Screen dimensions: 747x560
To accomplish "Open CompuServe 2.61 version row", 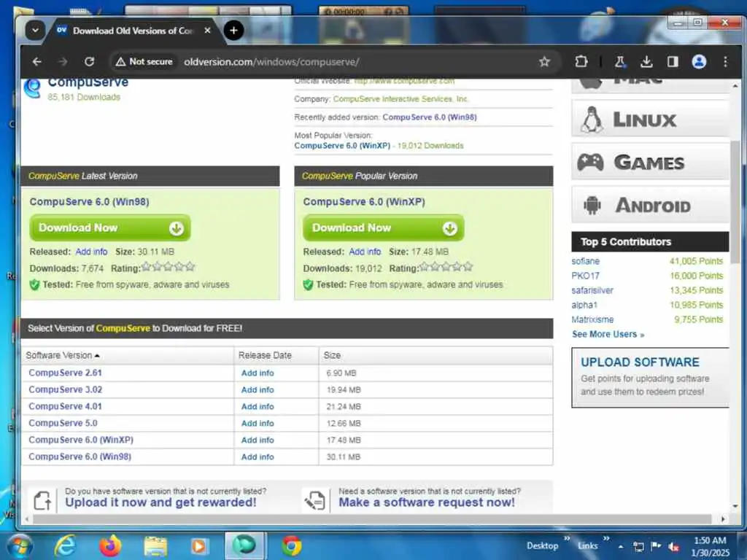I will [x=65, y=373].
